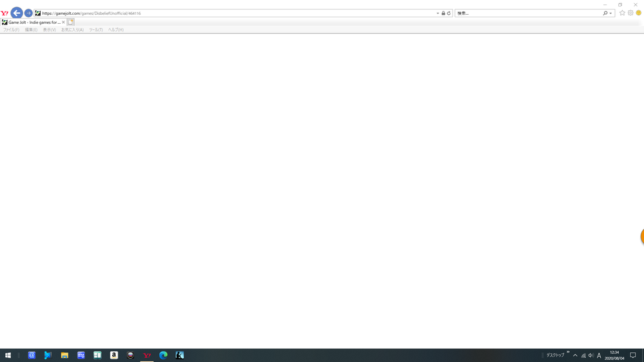Open a new tab with the new-tab button
The height and width of the screenshot is (362, 644).
71,22
